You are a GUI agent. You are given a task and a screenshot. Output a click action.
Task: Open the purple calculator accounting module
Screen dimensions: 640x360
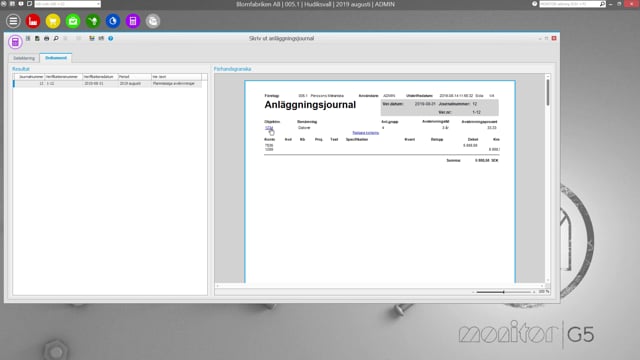pyautogui.click(x=133, y=21)
